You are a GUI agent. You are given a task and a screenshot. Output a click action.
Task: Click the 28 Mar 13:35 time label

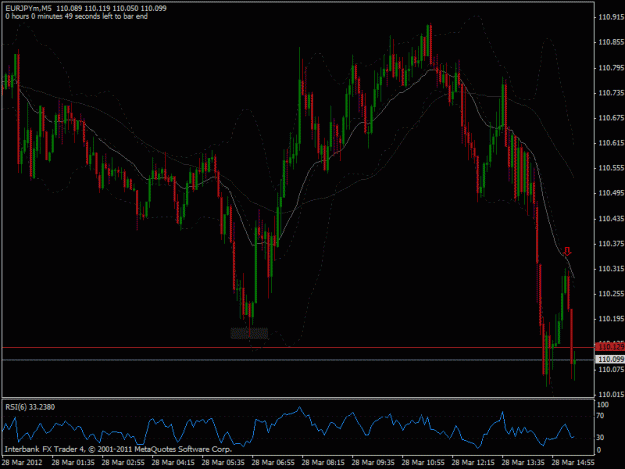(x=523, y=462)
